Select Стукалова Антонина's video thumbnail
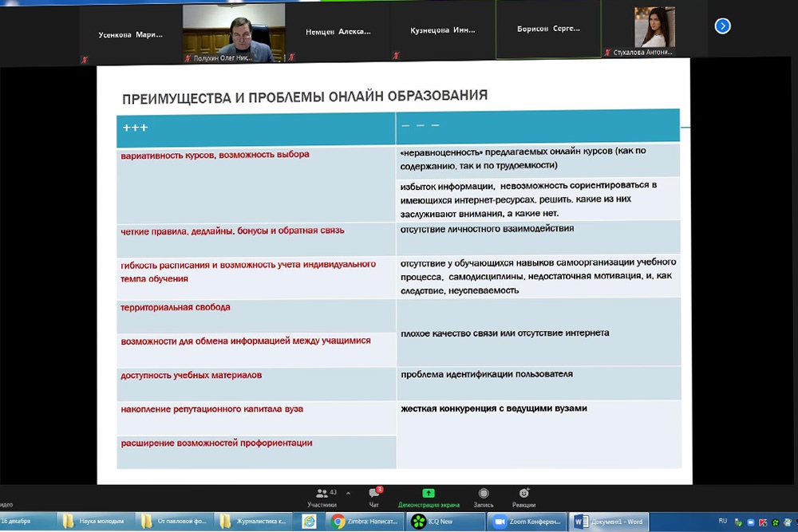 pos(654,32)
